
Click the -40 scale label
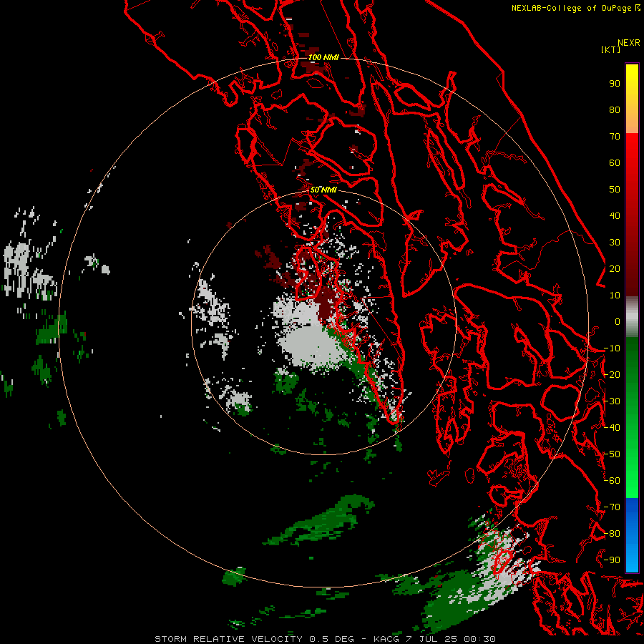click(612, 428)
